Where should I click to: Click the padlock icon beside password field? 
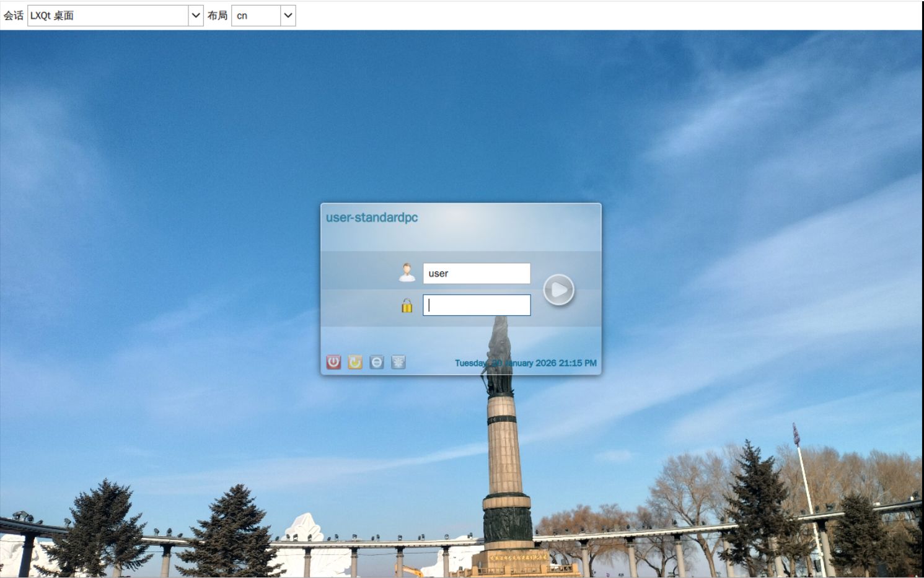407,305
